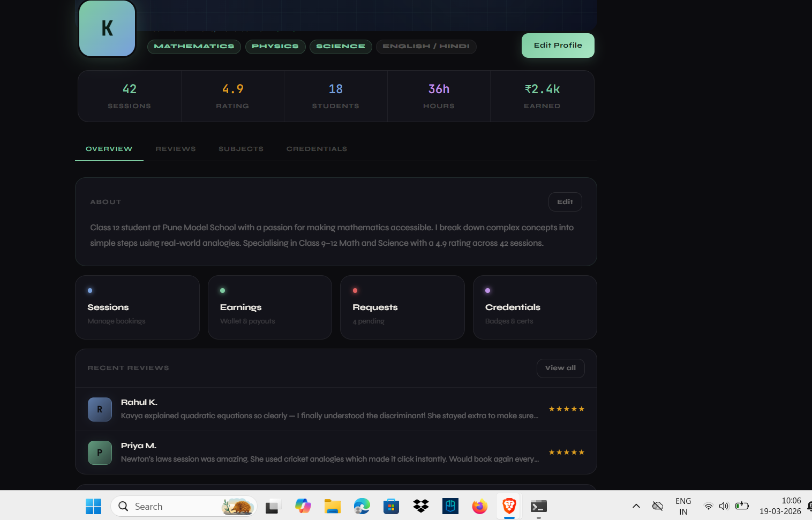
Task: Open the 42 Sessions stat
Action: (x=130, y=96)
